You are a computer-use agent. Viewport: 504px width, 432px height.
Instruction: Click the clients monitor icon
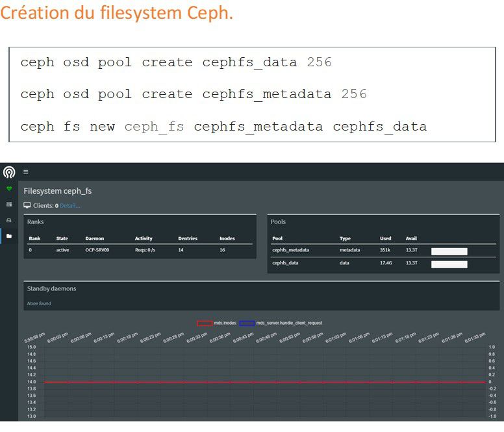tap(27, 205)
